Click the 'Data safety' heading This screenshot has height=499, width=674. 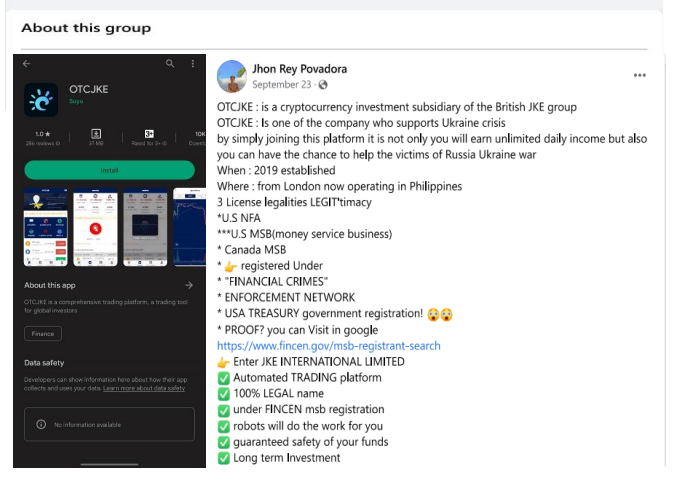pos(44,363)
